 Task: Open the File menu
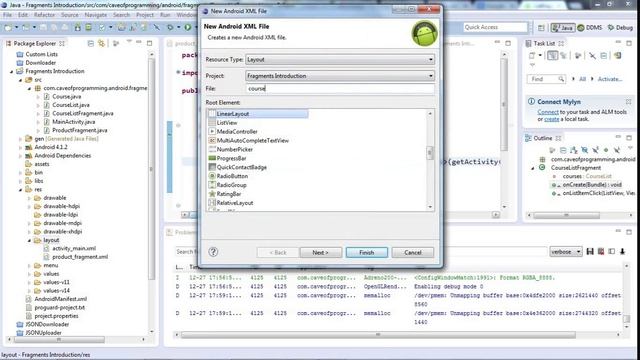pyautogui.click(x=8, y=15)
